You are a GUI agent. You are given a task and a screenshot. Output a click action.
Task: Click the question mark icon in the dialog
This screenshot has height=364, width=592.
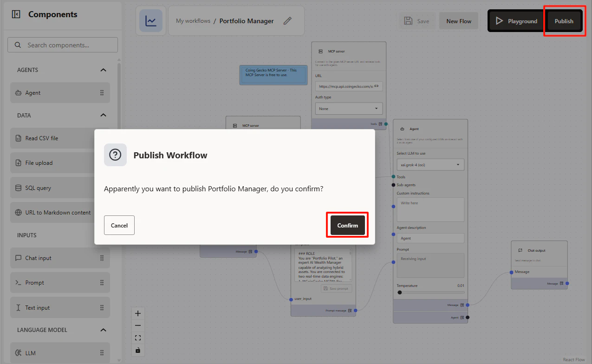(115, 155)
